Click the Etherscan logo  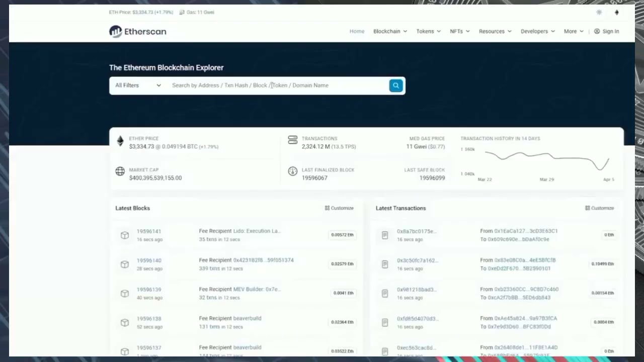pyautogui.click(x=137, y=31)
